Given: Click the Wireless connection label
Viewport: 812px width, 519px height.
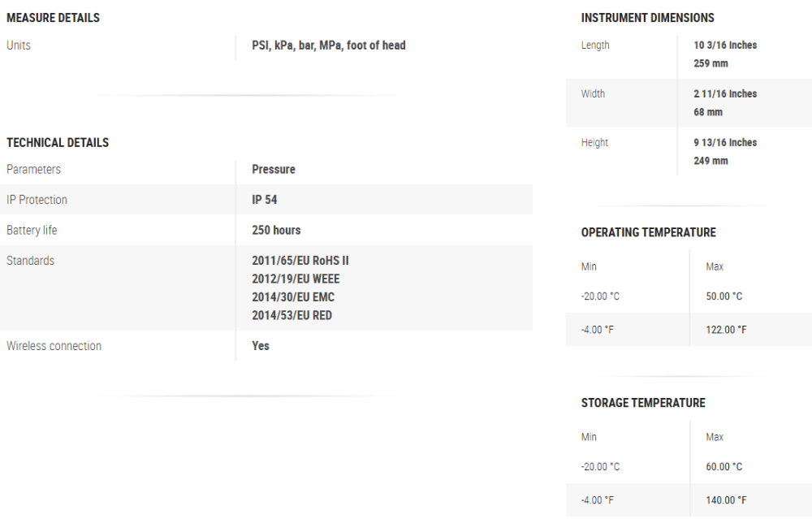Looking at the screenshot, I should pyautogui.click(x=54, y=346).
